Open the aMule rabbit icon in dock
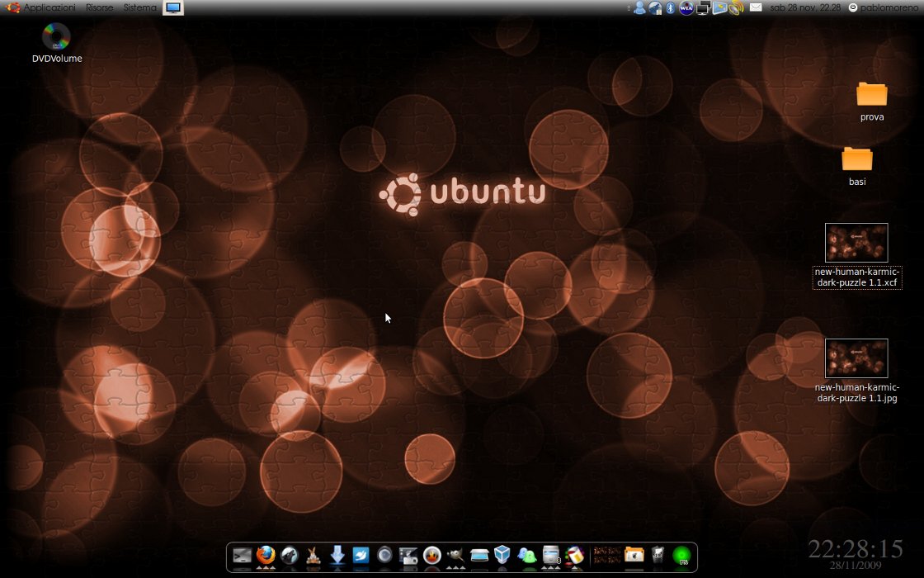This screenshot has height=578, width=924. click(313, 556)
